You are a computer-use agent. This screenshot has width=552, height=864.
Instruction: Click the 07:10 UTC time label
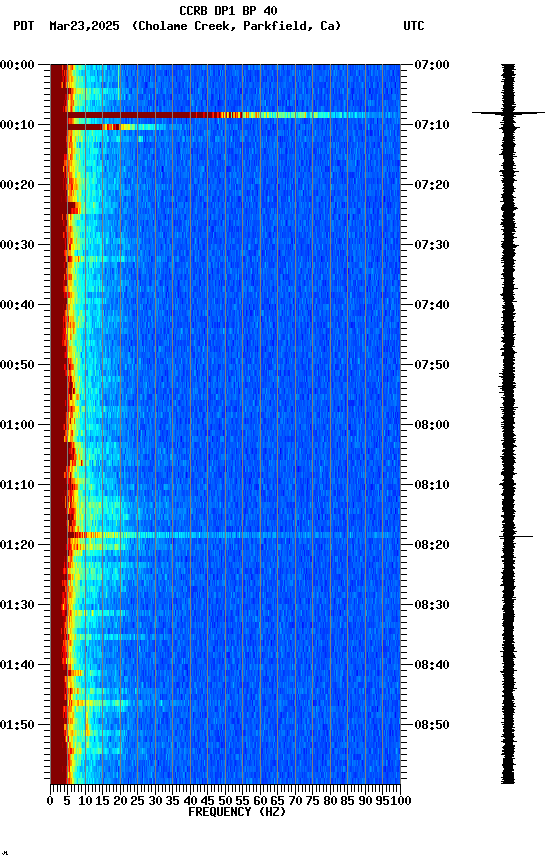click(x=432, y=125)
